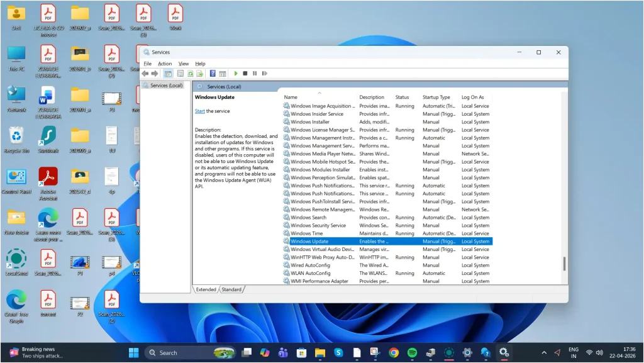Click the Back navigation arrow in the toolbar
This screenshot has width=644, height=363.
coord(145,73)
